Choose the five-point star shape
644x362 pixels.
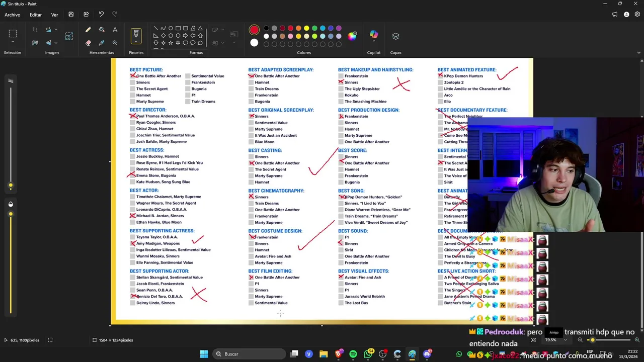pos(171,43)
